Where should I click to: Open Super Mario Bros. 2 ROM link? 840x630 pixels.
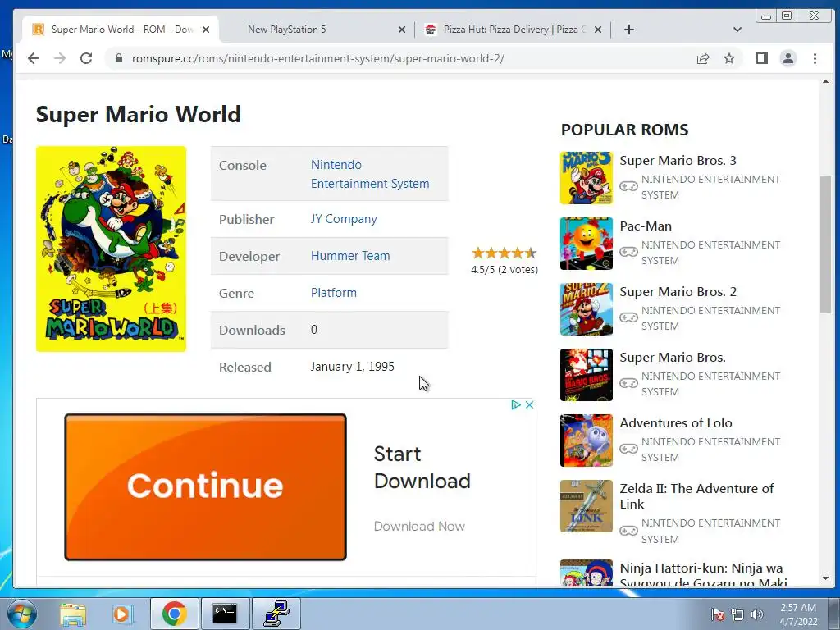coord(678,291)
